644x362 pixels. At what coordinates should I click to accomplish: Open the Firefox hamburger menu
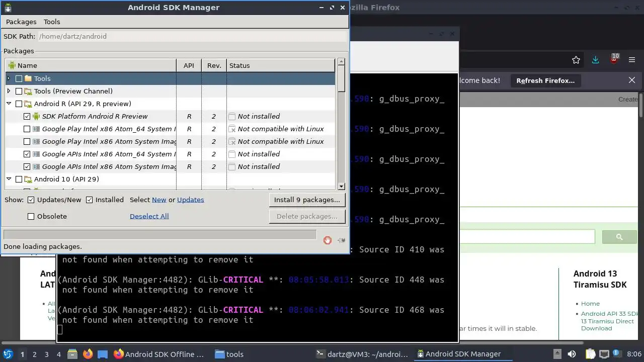tap(632, 60)
